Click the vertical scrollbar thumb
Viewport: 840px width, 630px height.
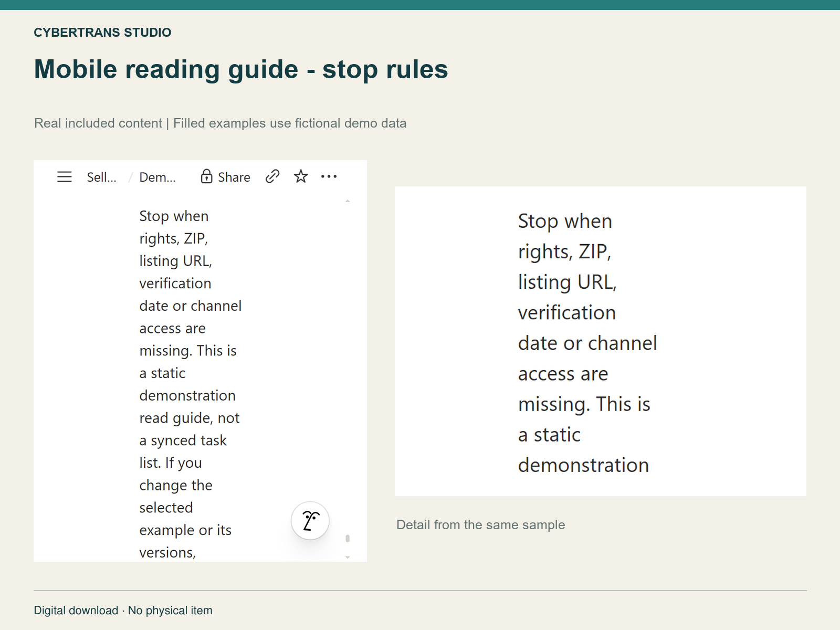click(348, 538)
